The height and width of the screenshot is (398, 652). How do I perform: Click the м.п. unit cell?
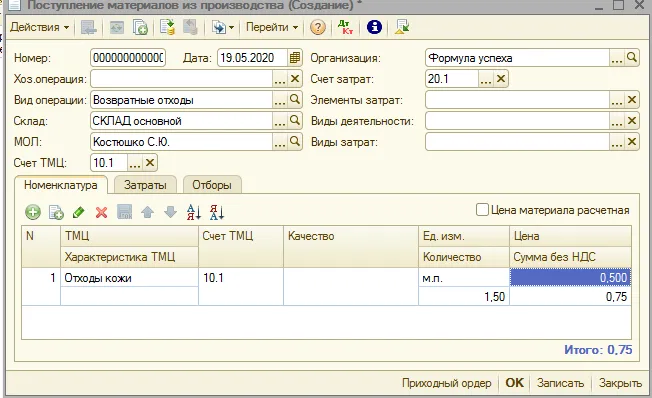464,277
